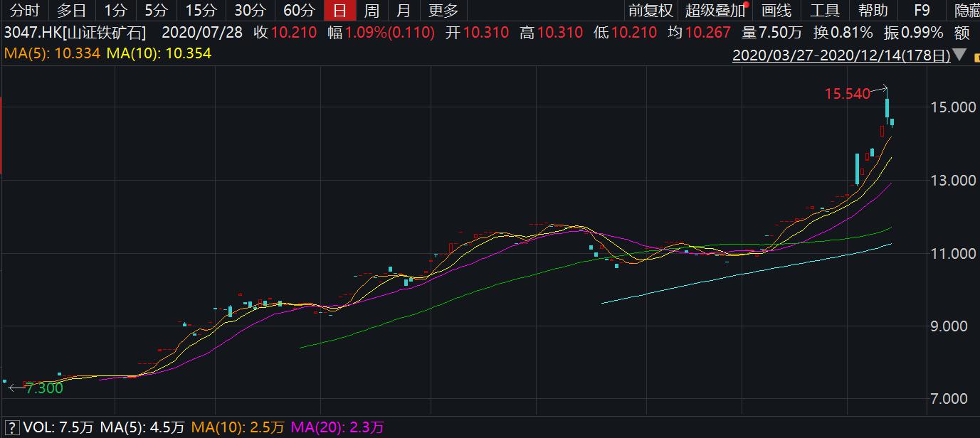The width and height of the screenshot is (980, 438).
Task: Click the volume value 量7.50万
Action: point(772,32)
